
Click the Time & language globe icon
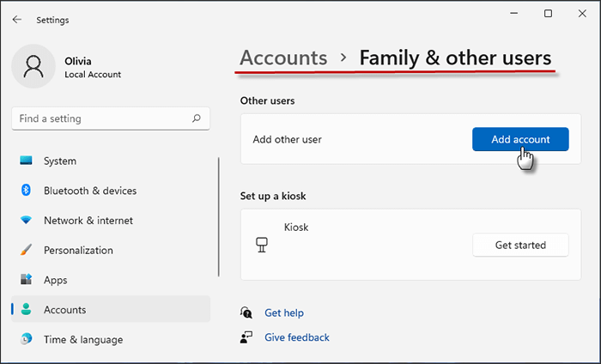(26, 339)
